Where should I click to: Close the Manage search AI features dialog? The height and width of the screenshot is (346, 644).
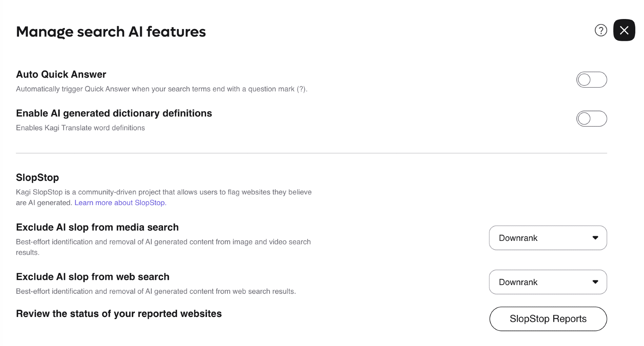(624, 30)
